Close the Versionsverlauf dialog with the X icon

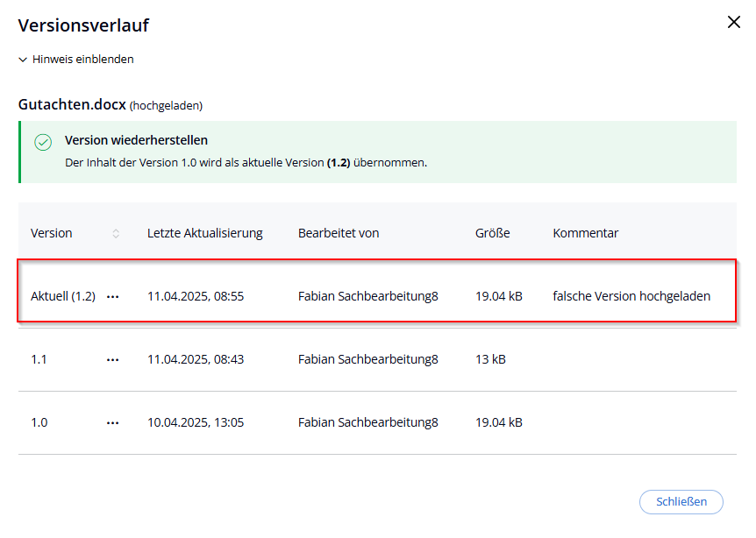point(733,23)
